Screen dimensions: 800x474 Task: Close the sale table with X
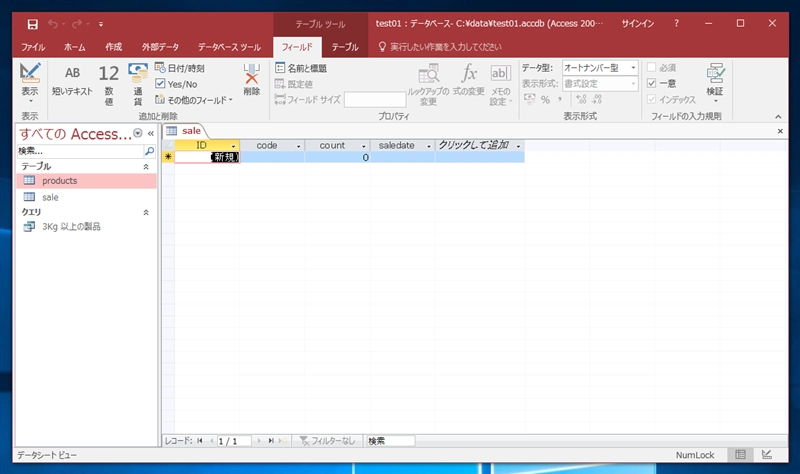(780, 131)
